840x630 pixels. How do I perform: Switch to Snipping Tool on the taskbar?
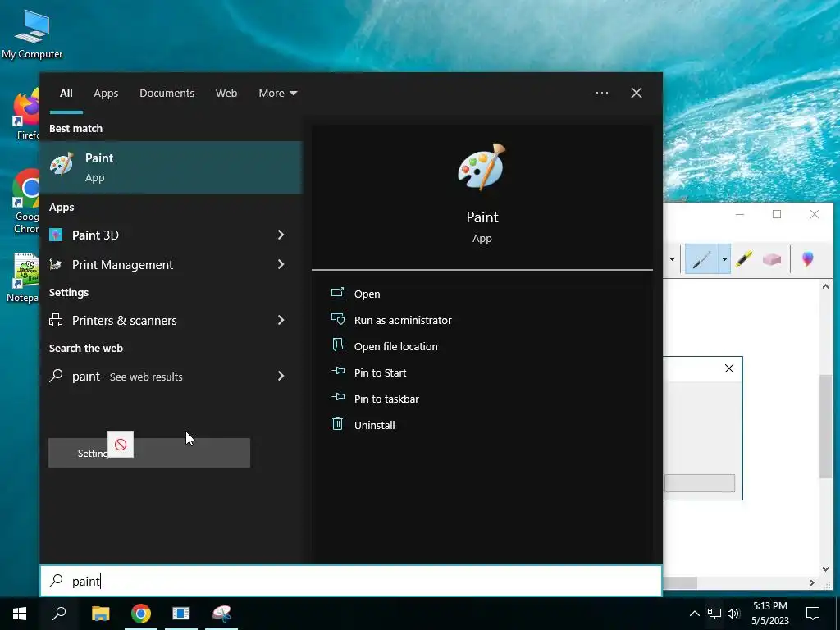221,614
